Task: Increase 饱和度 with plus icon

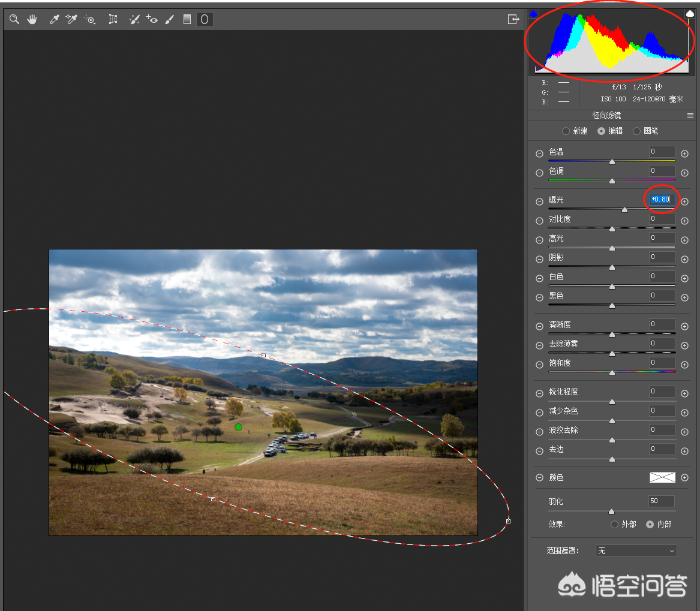Action: tap(685, 365)
